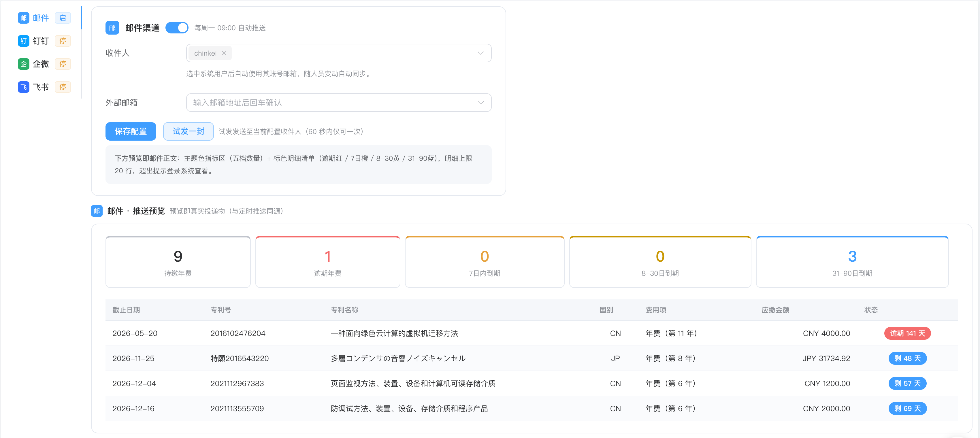Click the 专利名称 column header
This screenshot has width=980, height=438.
click(x=344, y=310)
